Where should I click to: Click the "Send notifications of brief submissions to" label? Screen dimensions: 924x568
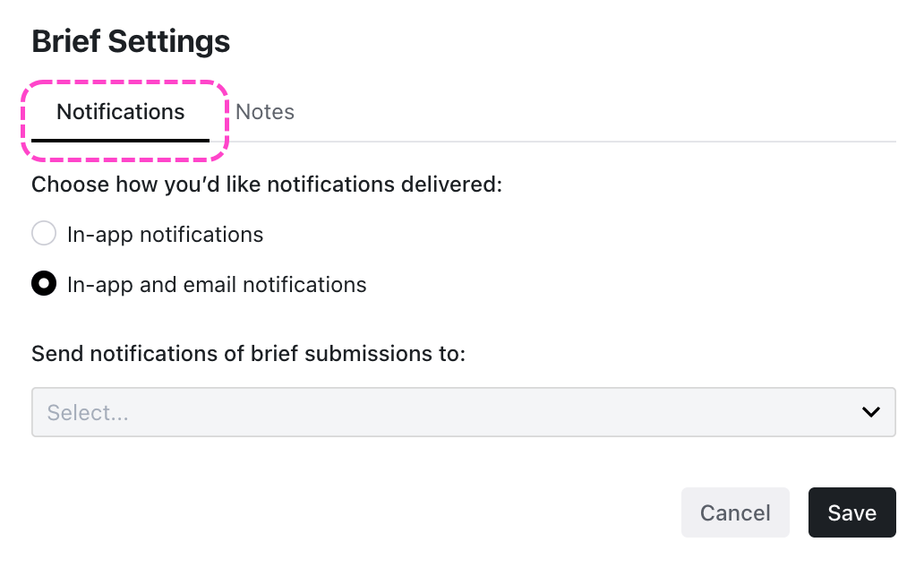[249, 353]
